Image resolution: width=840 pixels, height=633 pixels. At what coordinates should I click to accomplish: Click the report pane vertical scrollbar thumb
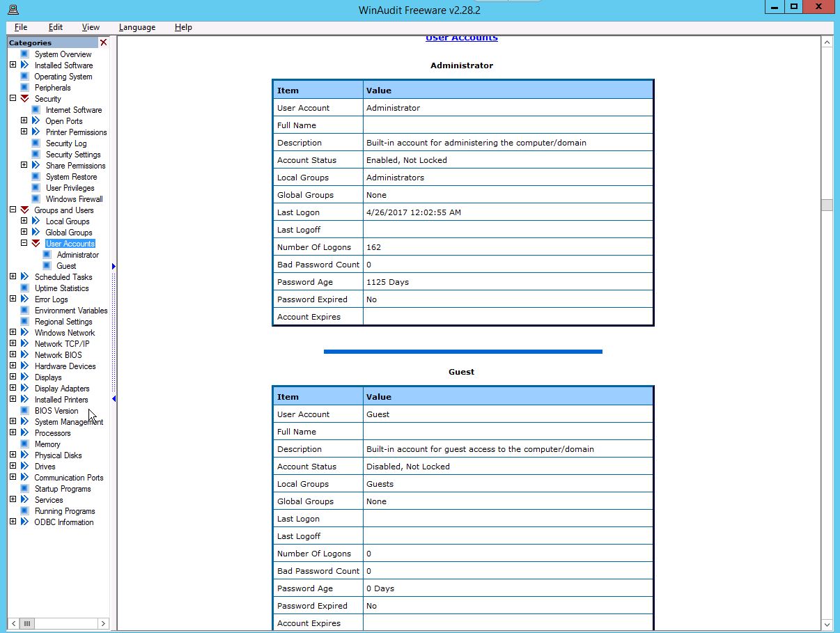(x=827, y=205)
